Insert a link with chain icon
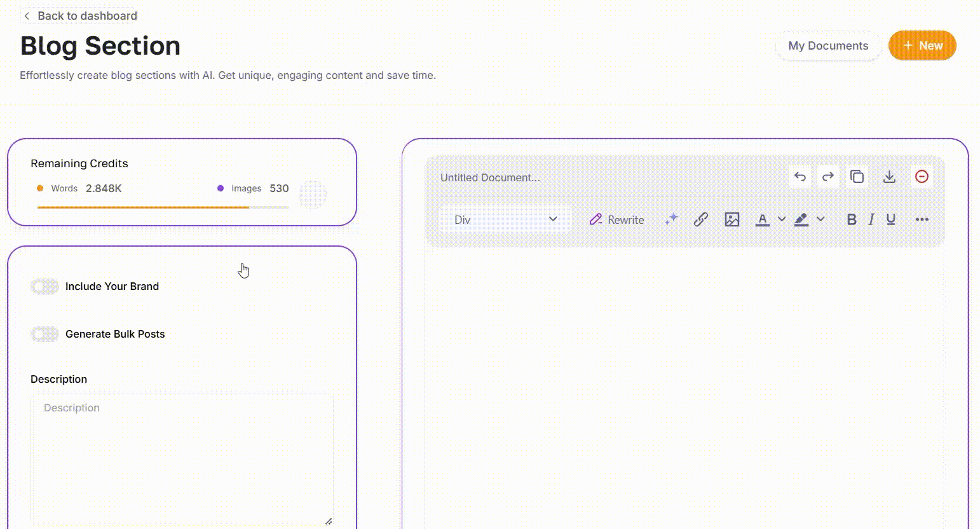The image size is (980, 529). click(x=700, y=219)
